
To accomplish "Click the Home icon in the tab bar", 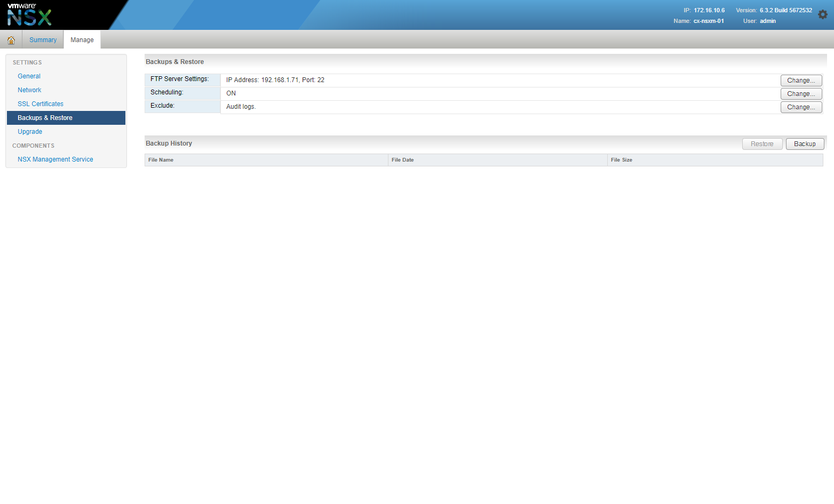I will coord(11,40).
